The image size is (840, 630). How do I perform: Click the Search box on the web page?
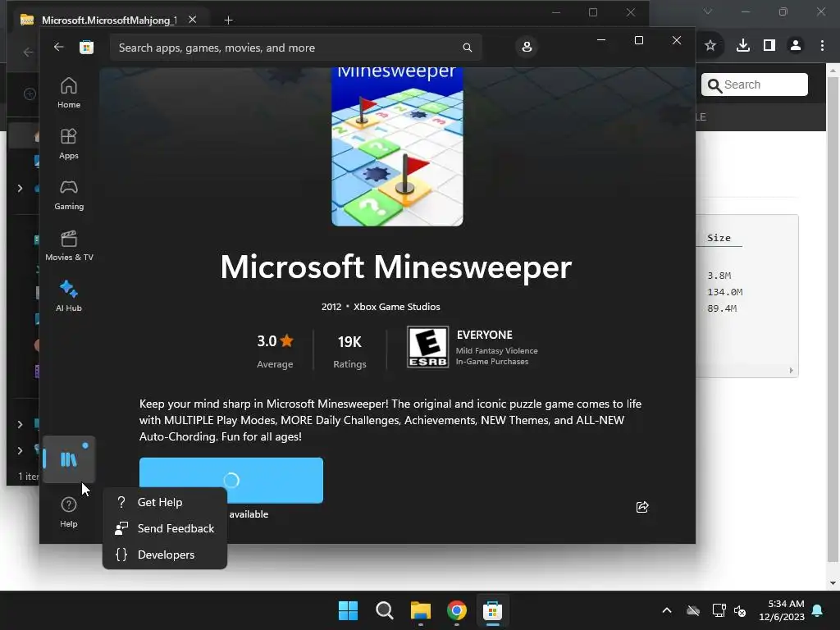coord(755,84)
